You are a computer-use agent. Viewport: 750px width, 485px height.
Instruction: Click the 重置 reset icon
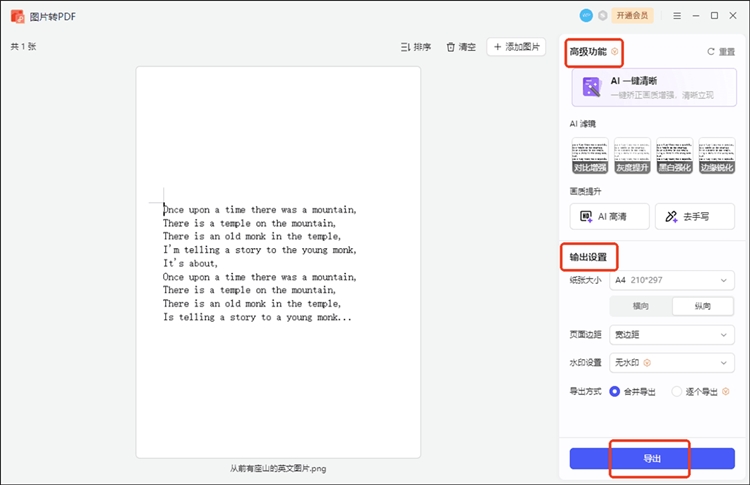[711, 51]
